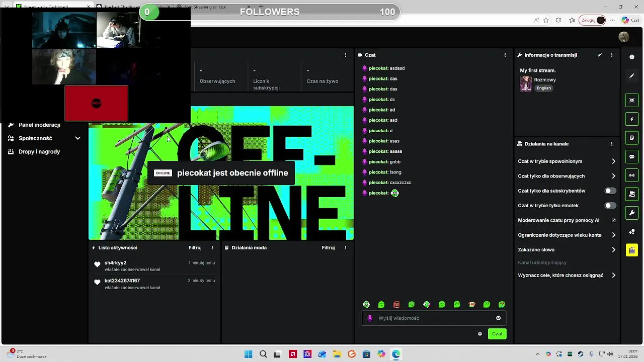Click the yellow clapperboard sidebar icon
Screen dimensions: 644x362
point(632,250)
